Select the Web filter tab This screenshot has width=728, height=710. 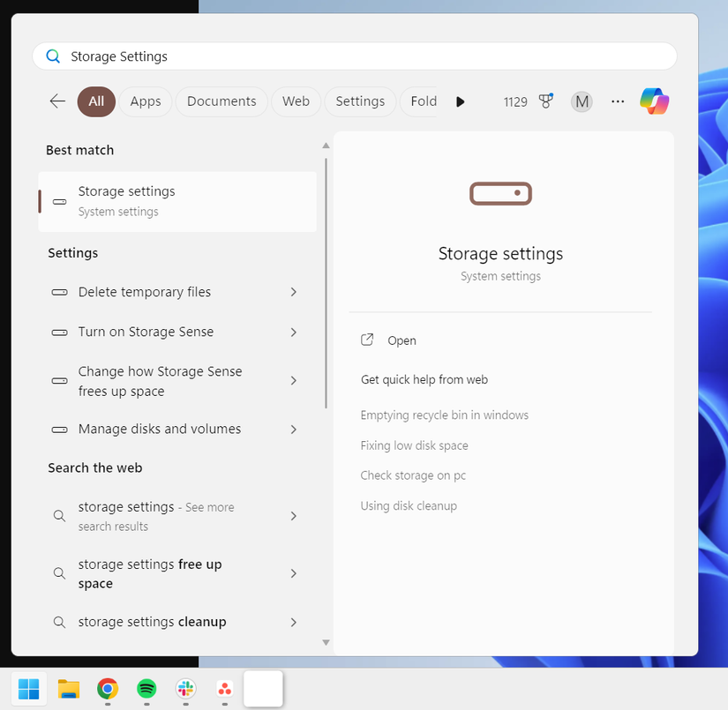296,101
